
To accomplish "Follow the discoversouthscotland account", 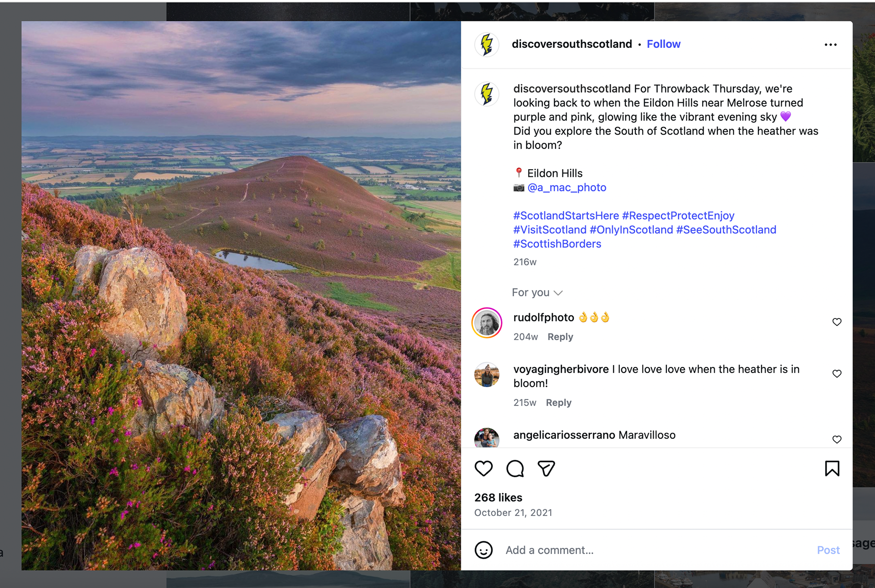I will 663,44.
